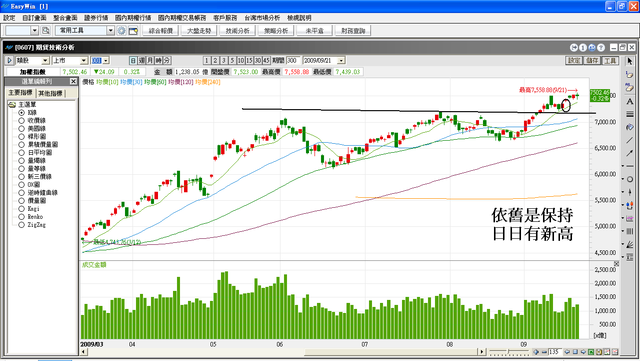This screenshot has width=640, height=361.
Task: Click the 大盤走勢 button
Action: pos(199,31)
